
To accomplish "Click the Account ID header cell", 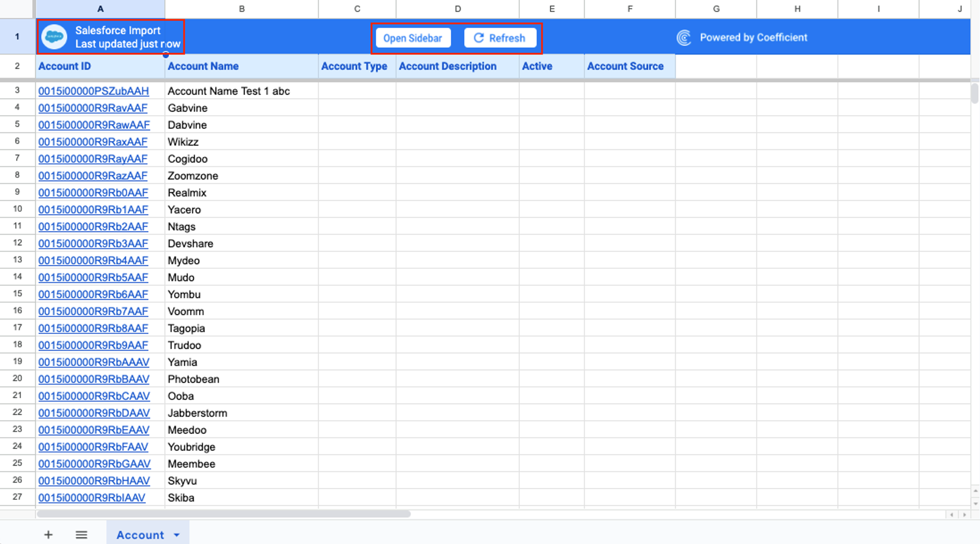I will point(100,66).
